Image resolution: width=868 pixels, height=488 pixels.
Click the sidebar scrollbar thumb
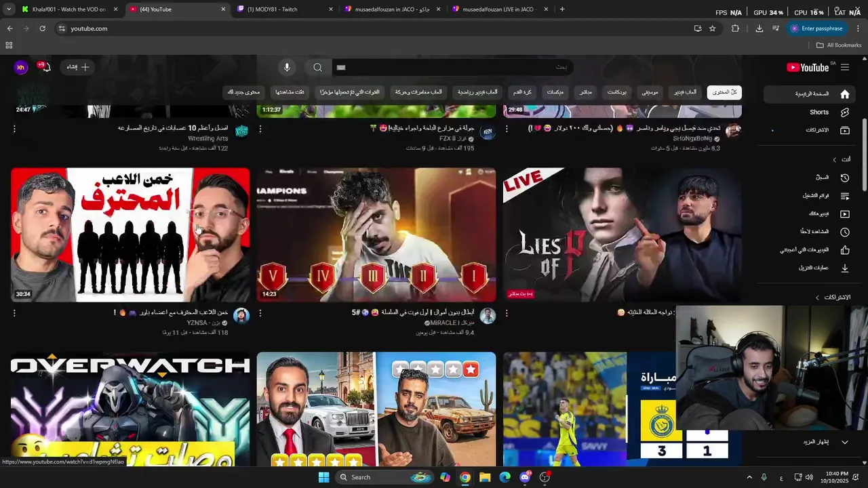click(x=864, y=155)
